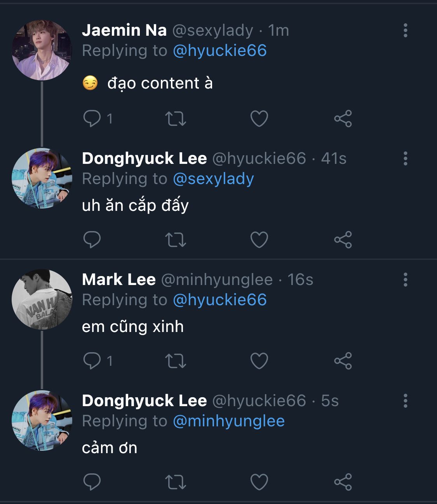This screenshot has width=437, height=504.
Task: Retweet the "cảm ơn" tweet
Action: [176, 482]
